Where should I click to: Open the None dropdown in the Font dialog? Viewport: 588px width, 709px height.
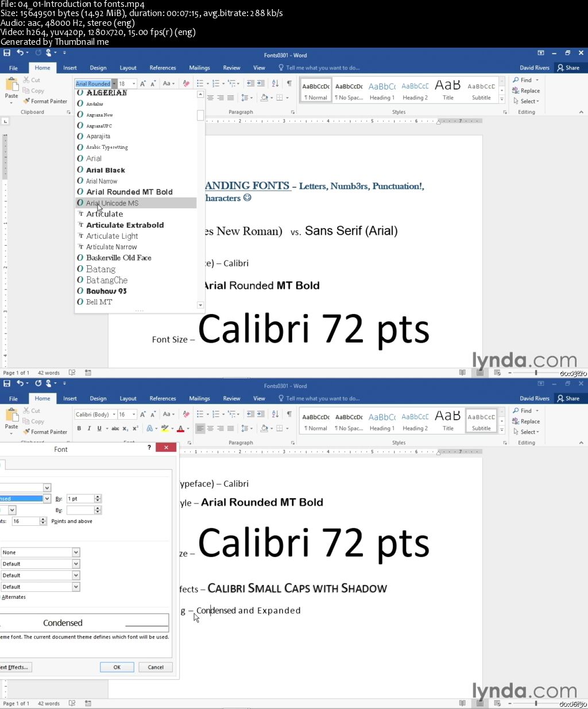[x=76, y=553]
